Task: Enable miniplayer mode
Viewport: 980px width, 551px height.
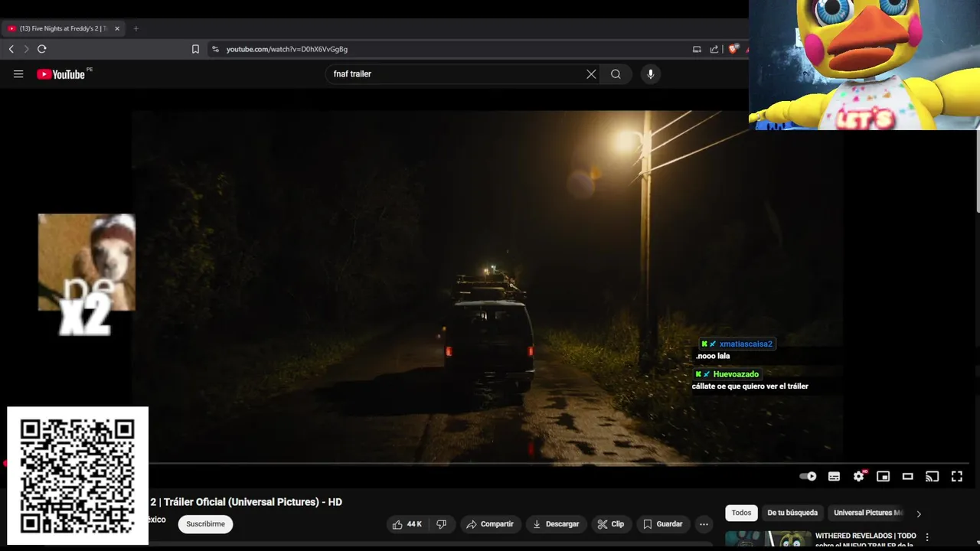Action: click(x=883, y=476)
